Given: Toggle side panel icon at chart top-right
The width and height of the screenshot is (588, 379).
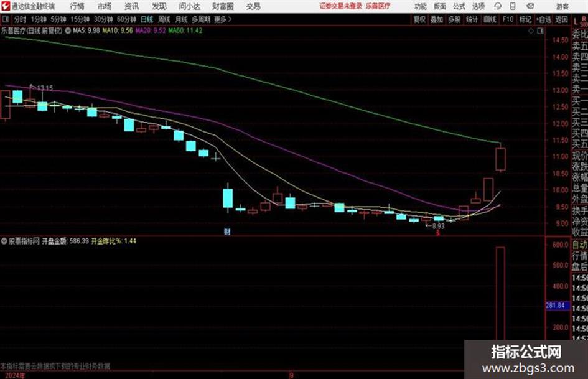Looking at the screenshot, I should (x=540, y=31).
